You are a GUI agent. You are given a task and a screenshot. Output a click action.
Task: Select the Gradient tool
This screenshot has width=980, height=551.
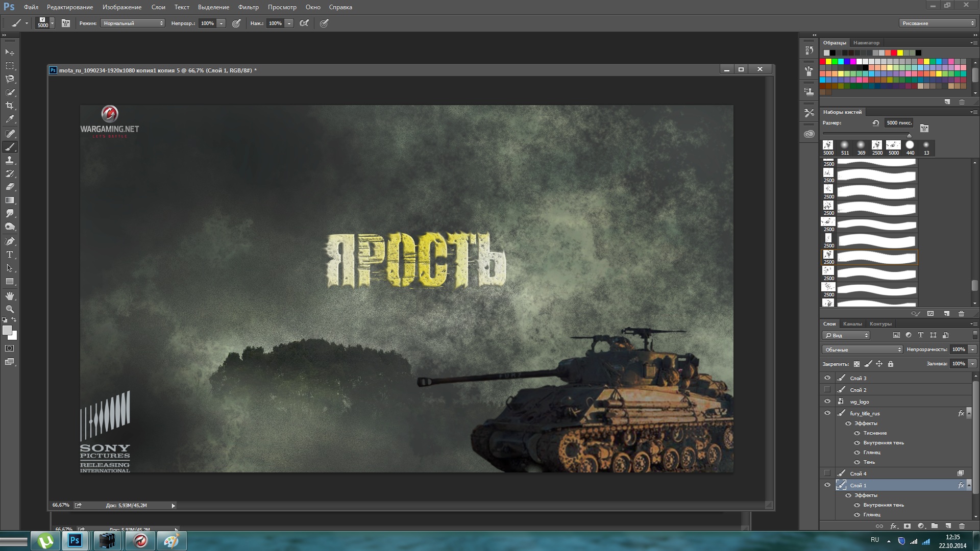tap(10, 201)
